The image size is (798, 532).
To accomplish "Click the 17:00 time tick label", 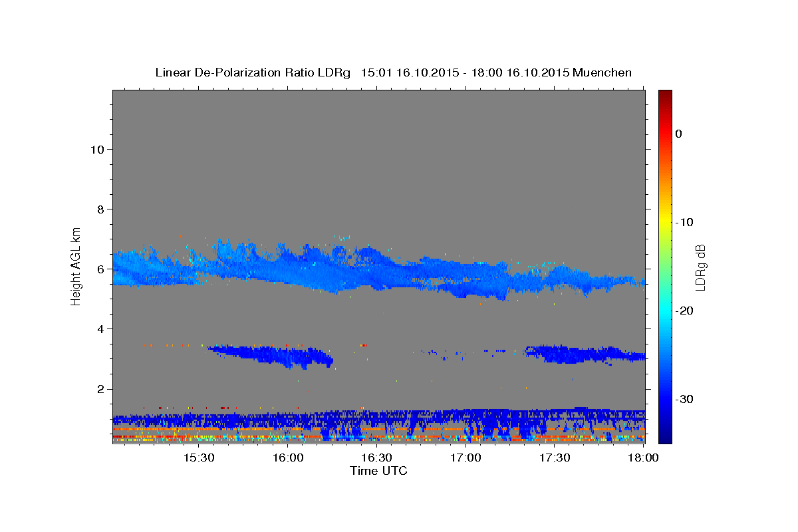I will (x=465, y=458).
